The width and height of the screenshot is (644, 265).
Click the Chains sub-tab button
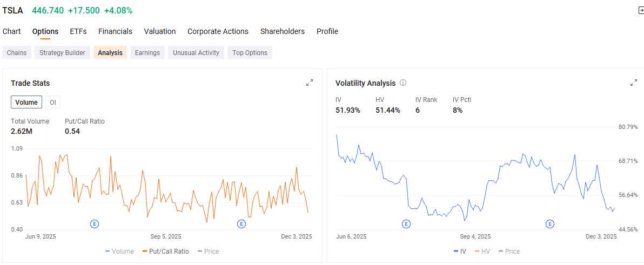point(16,52)
